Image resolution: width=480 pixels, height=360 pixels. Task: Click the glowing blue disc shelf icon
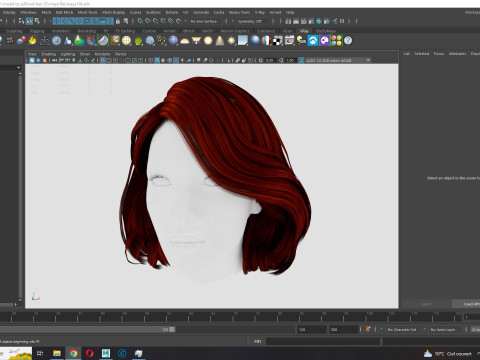(57, 41)
